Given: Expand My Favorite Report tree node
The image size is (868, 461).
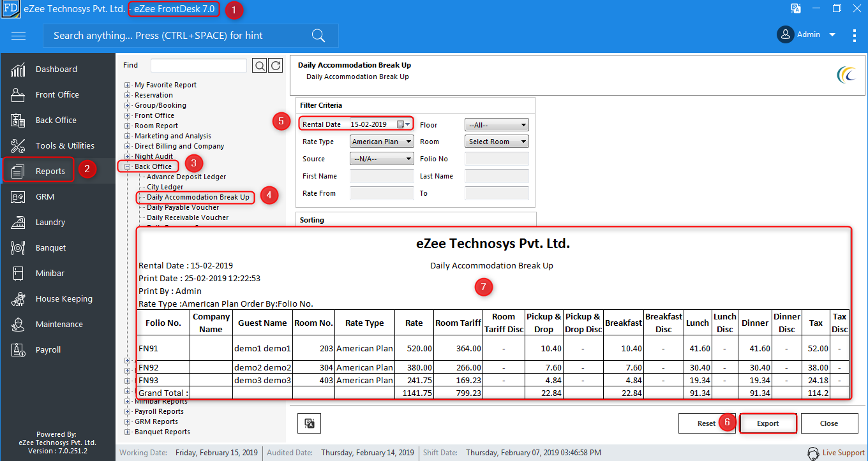Looking at the screenshot, I should [x=128, y=85].
